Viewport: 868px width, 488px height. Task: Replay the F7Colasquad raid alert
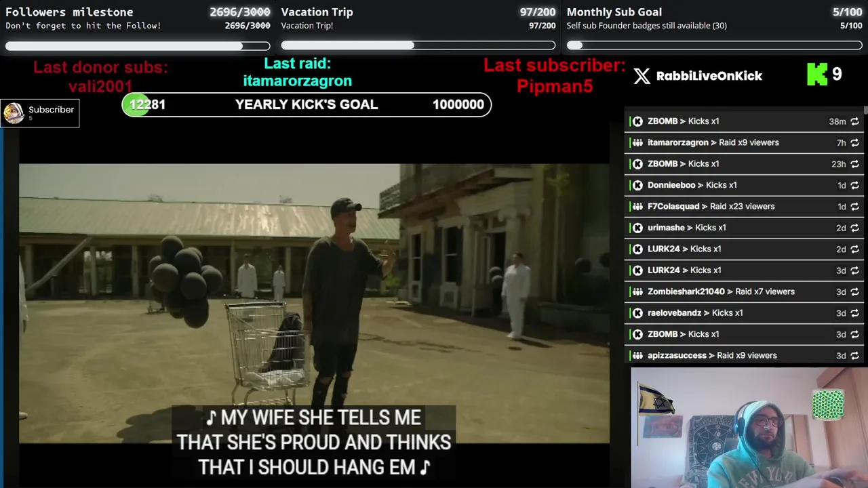coord(854,207)
